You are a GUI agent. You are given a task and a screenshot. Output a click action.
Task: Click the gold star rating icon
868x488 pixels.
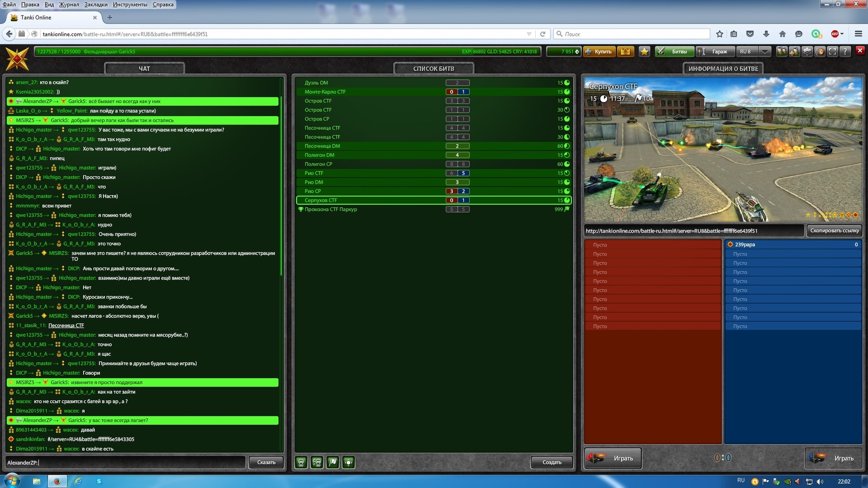click(x=644, y=52)
